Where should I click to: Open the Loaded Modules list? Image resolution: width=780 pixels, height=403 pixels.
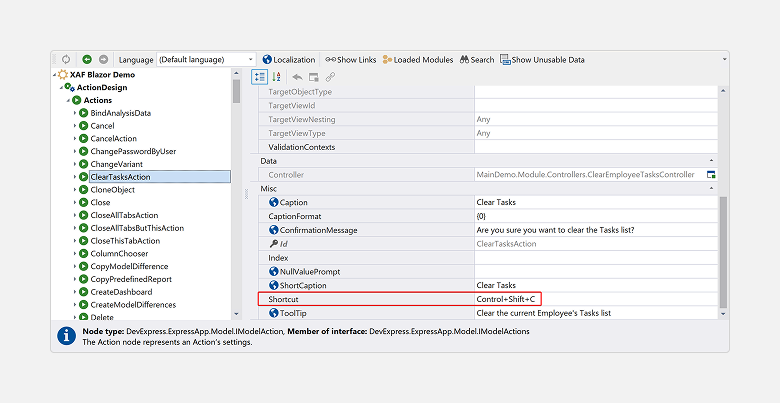pos(417,60)
